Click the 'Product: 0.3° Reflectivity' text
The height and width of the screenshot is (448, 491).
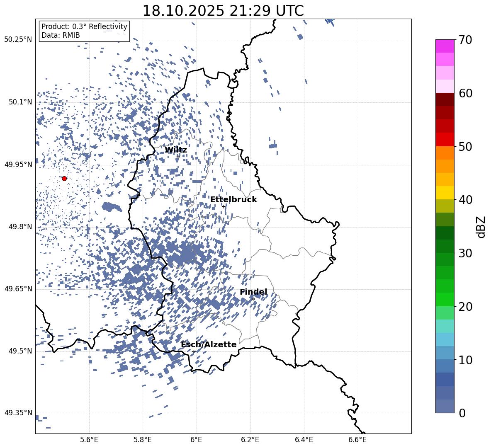(84, 27)
